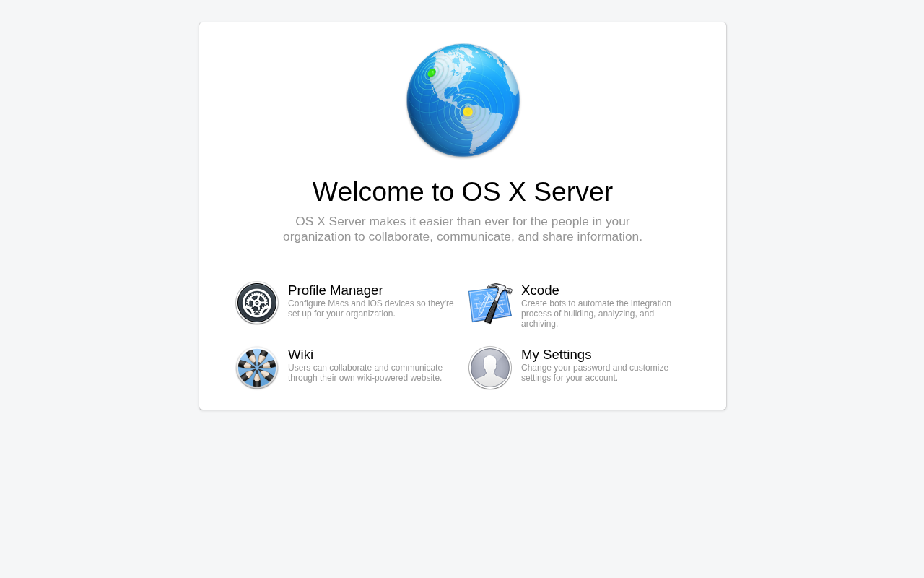Click the Xcode hammer blueprint icon
Image resolution: width=924 pixels, height=578 pixels.
coord(490,303)
